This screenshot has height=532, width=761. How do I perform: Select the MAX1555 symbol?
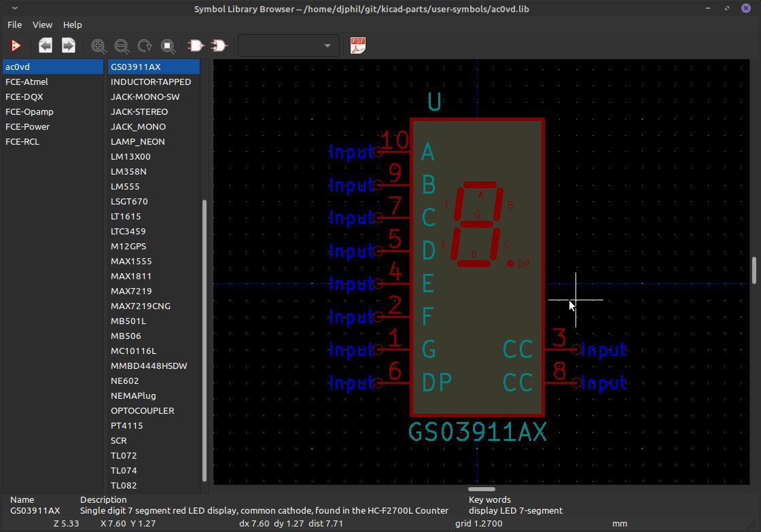coord(154,261)
